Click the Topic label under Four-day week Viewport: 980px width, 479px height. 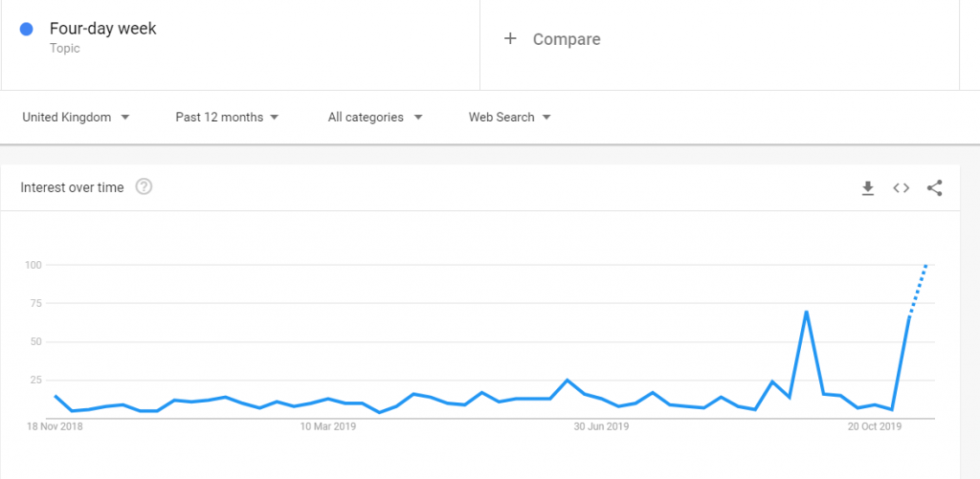click(x=65, y=48)
